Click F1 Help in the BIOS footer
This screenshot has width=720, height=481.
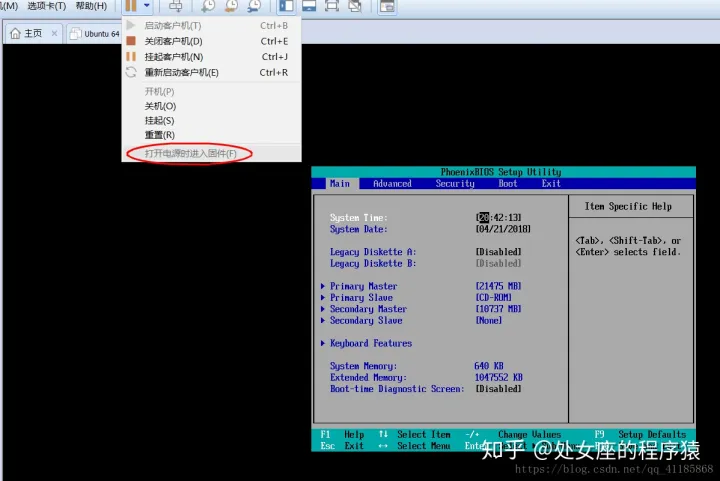(342, 434)
